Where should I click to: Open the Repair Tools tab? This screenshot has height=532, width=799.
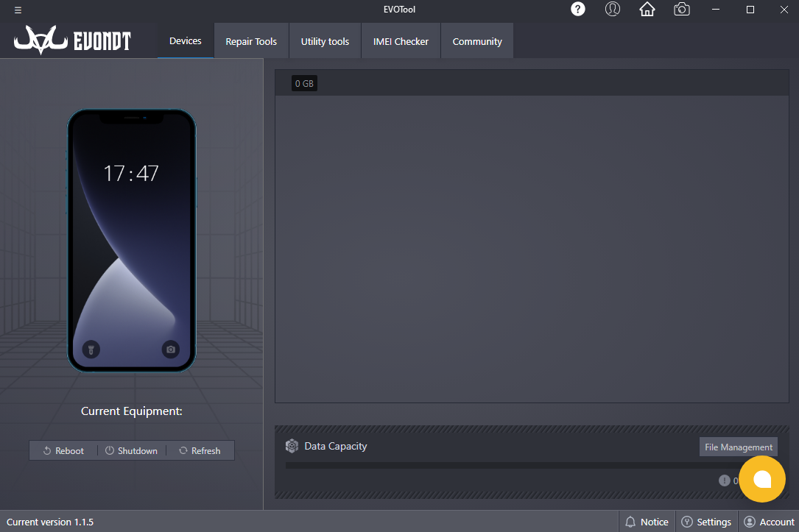coord(251,41)
